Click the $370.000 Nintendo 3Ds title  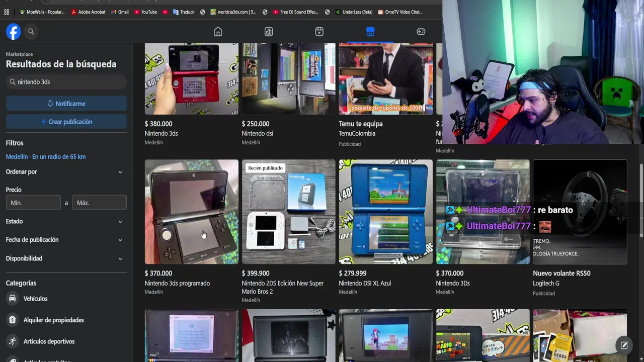453,283
